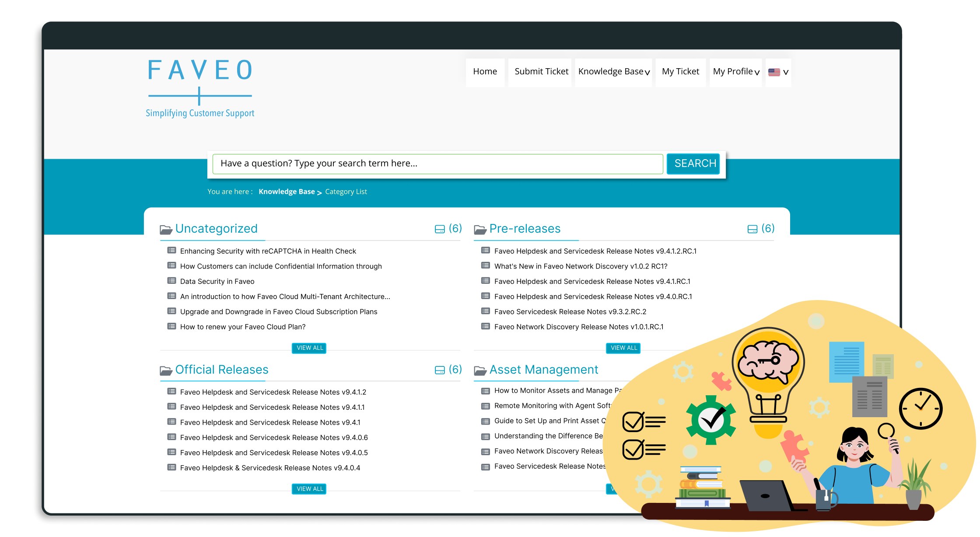Click article icon beside Release Notes v9.4.0.6
This screenshot has height=537, width=980.
(171, 437)
